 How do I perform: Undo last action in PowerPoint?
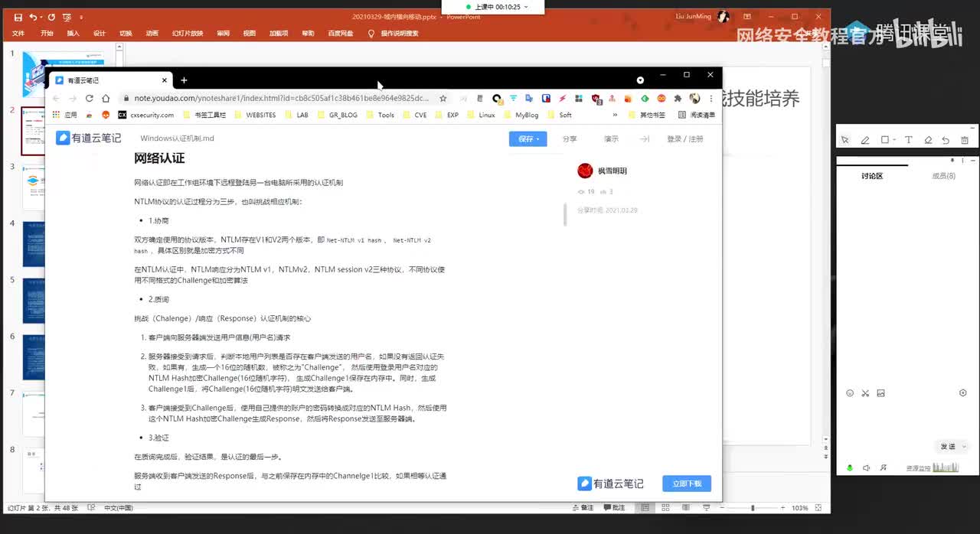[x=33, y=17]
